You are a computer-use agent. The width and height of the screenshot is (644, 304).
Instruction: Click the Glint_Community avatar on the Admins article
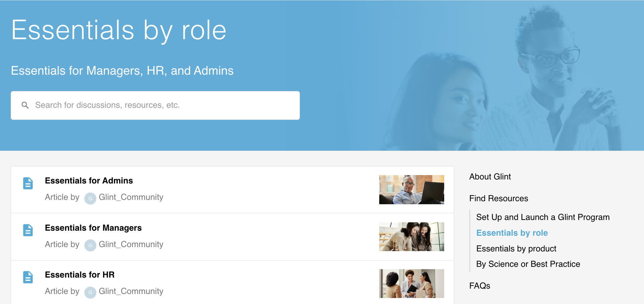pos(90,198)
